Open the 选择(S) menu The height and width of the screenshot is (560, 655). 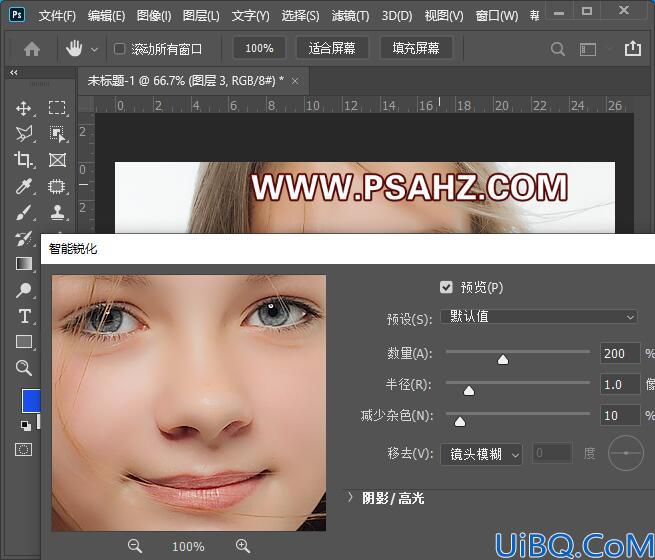tap(300, 16)
